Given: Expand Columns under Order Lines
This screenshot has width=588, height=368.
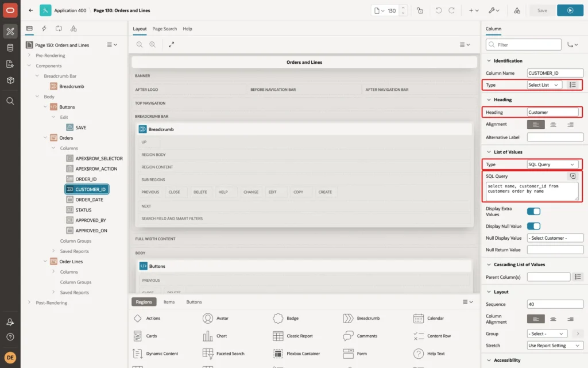Looking at the screenshot, I should 53,271.
